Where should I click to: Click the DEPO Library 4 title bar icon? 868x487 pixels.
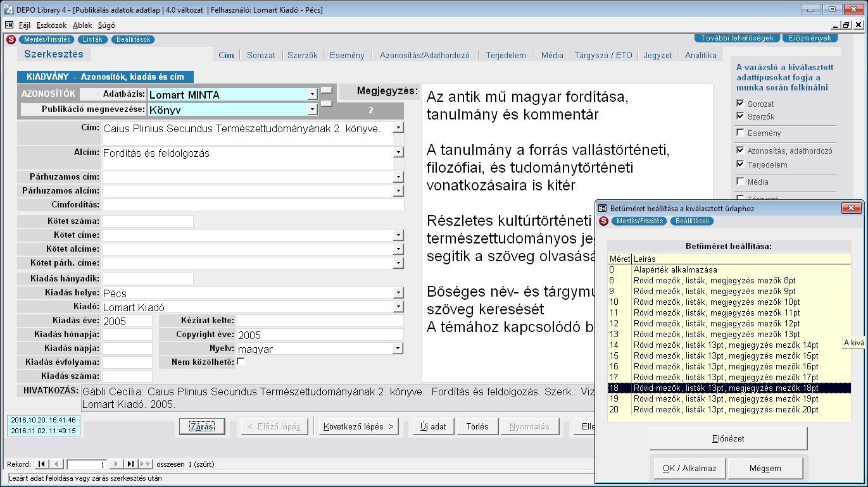tap(8, 9)
